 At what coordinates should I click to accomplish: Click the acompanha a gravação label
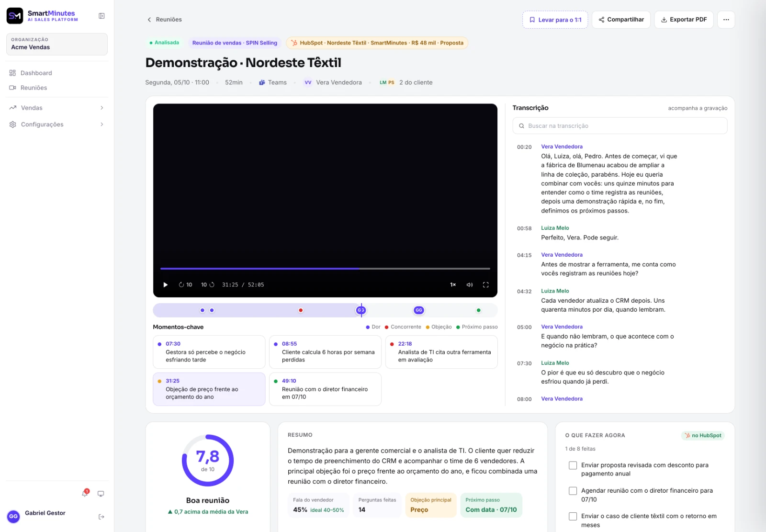(698, 108)
